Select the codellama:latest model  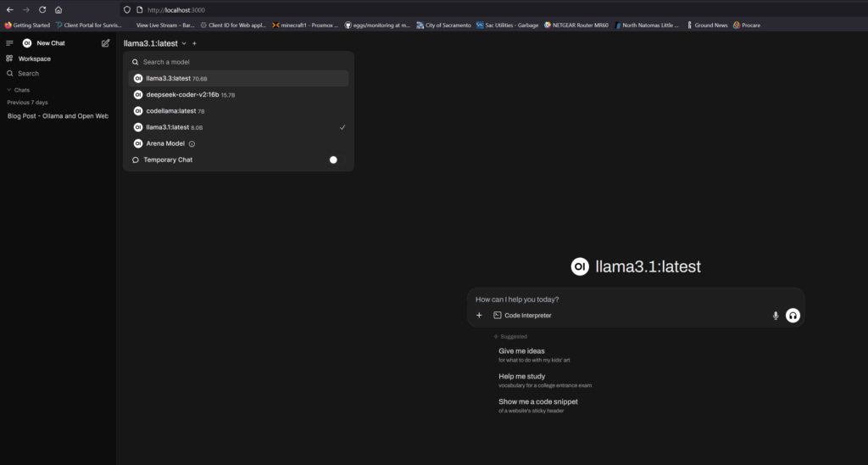tap(238, 111)
